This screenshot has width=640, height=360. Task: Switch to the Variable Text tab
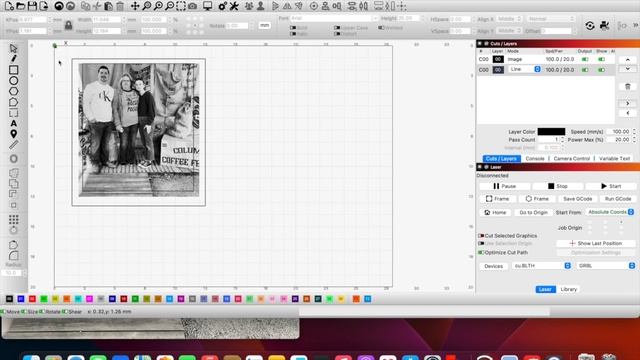(x=614, y=158)
